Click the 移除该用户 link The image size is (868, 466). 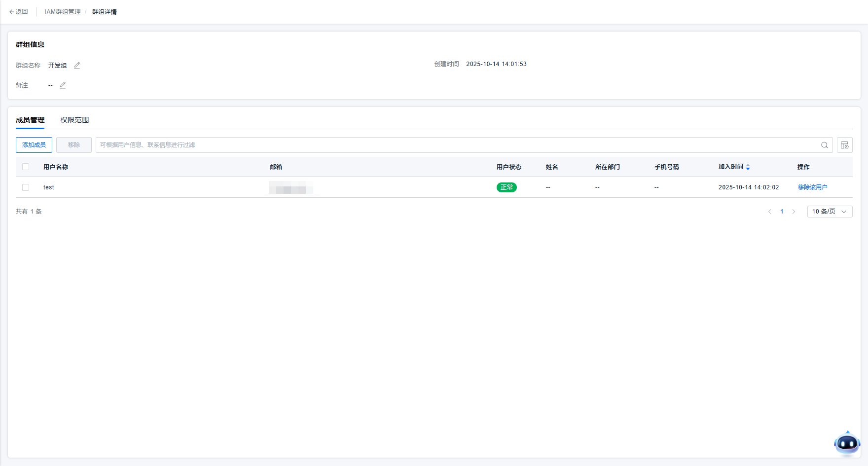(812, 187)
